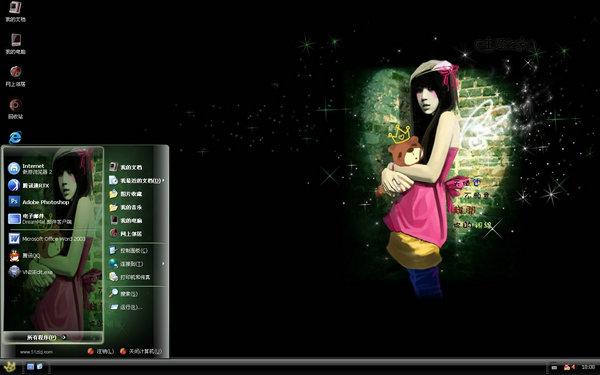The image size is (600, 375).
Task: Open Tencent RTX from Start menu
Action: [x=29, y=185]
